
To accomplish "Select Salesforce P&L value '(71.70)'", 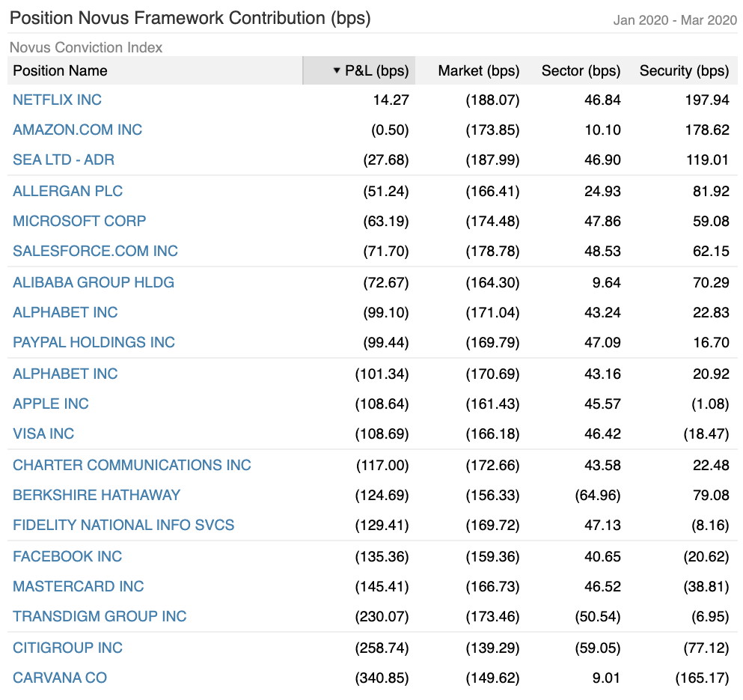I will [x=386, y=251].
